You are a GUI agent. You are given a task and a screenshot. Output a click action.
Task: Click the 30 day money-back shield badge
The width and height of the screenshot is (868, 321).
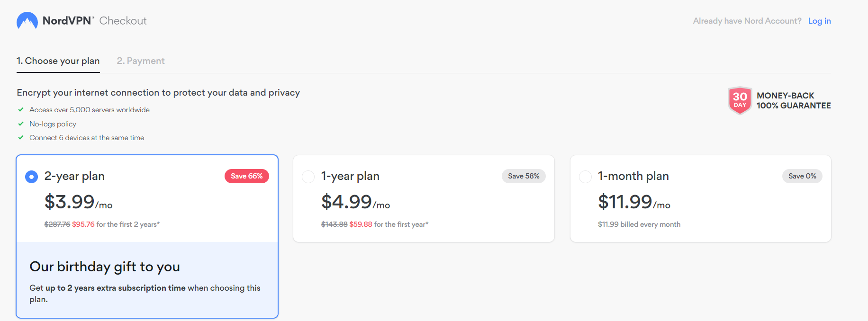pyautogui.click(x=740, y=100)
